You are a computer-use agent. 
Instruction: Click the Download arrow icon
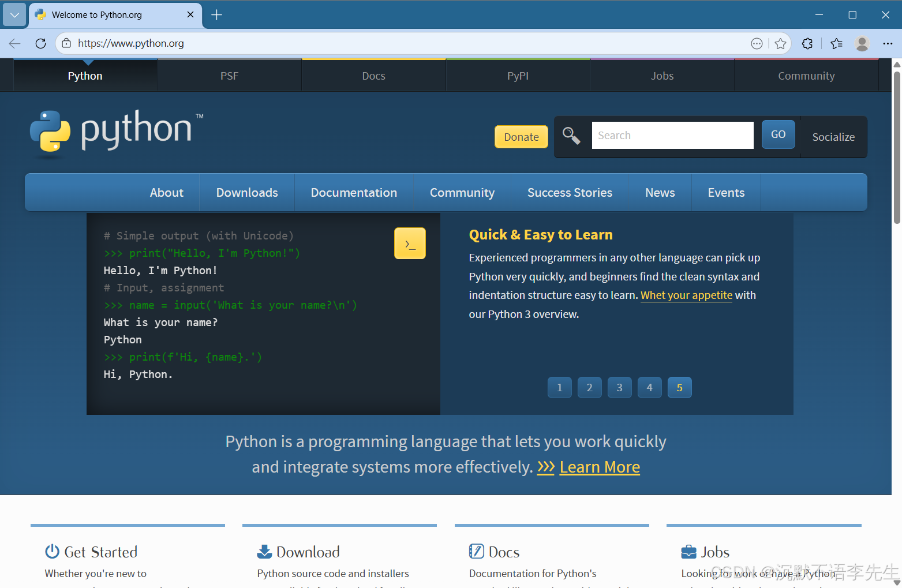point(264,552)
